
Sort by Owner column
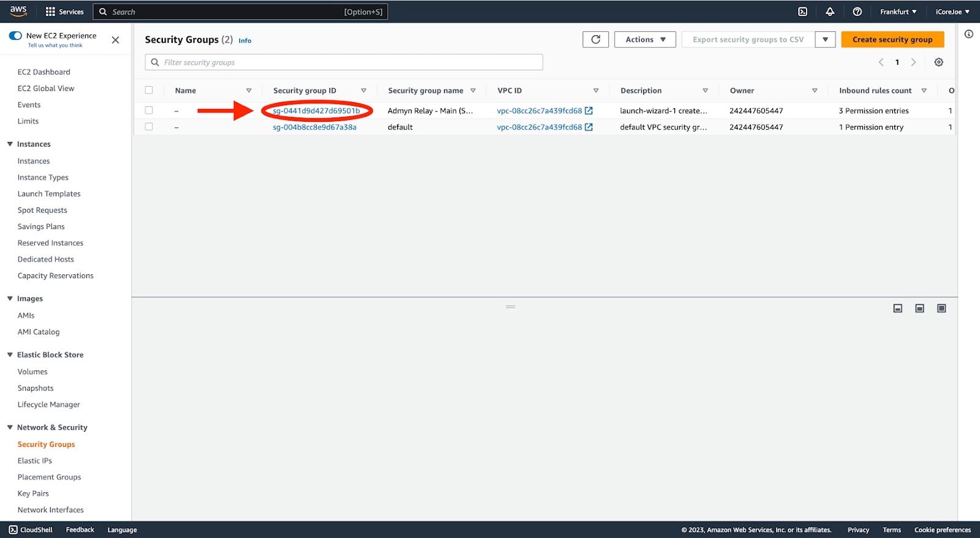815,91
